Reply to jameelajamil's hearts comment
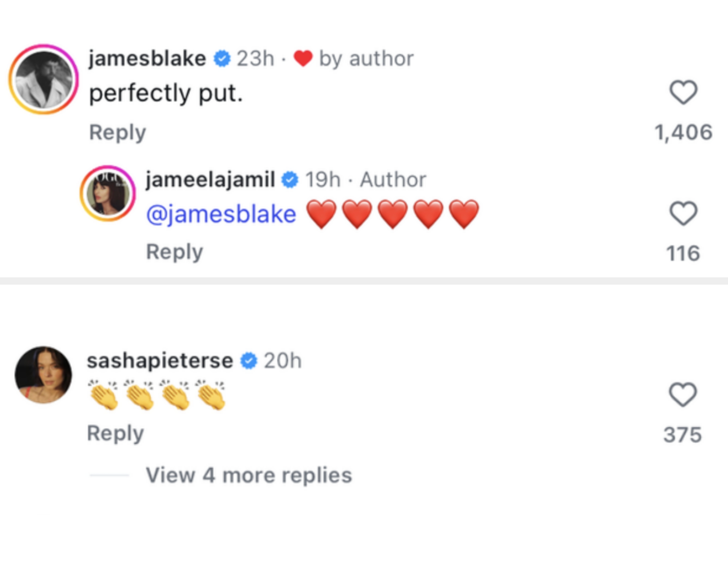This screenshot has height=562, width=728. pyautogui.click(x=174, y=252)
